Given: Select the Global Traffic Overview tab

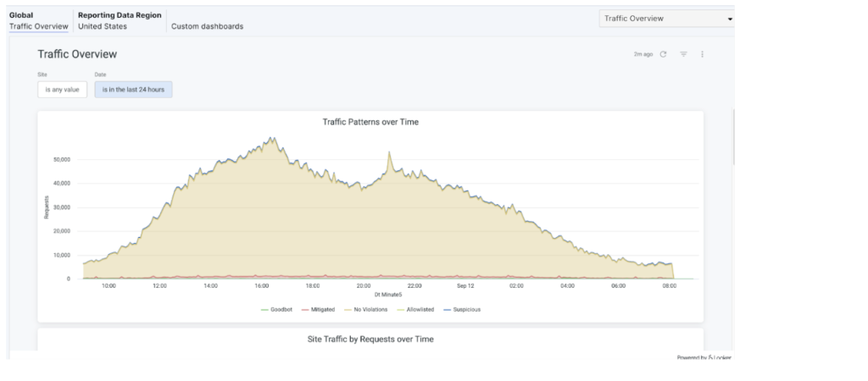Looking at the screenshot, I should point(36,21).
